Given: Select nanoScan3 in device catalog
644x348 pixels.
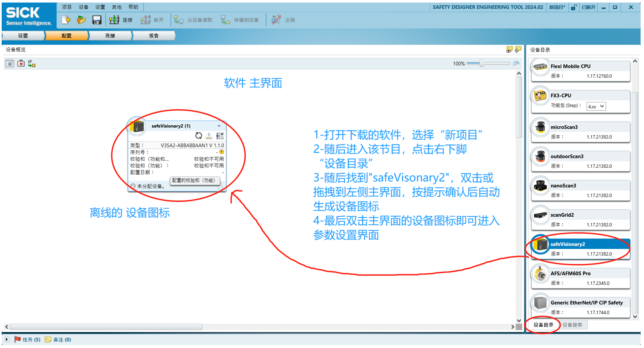Looking at the screenshot, I should [x=580, y=190].
